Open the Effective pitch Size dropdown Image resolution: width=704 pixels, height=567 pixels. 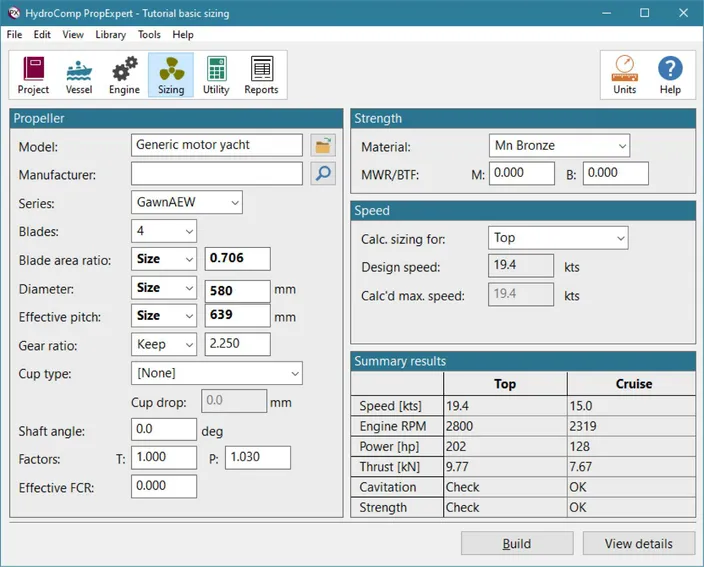pos(164,316)
